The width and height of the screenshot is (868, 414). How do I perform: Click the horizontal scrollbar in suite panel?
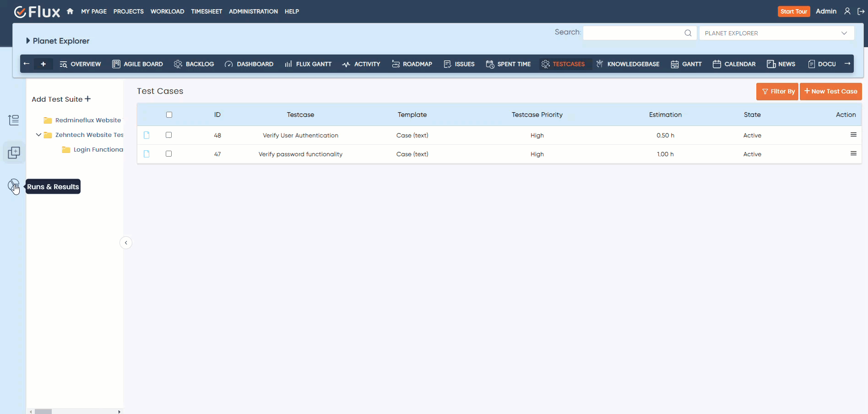[x=43, y=411]
